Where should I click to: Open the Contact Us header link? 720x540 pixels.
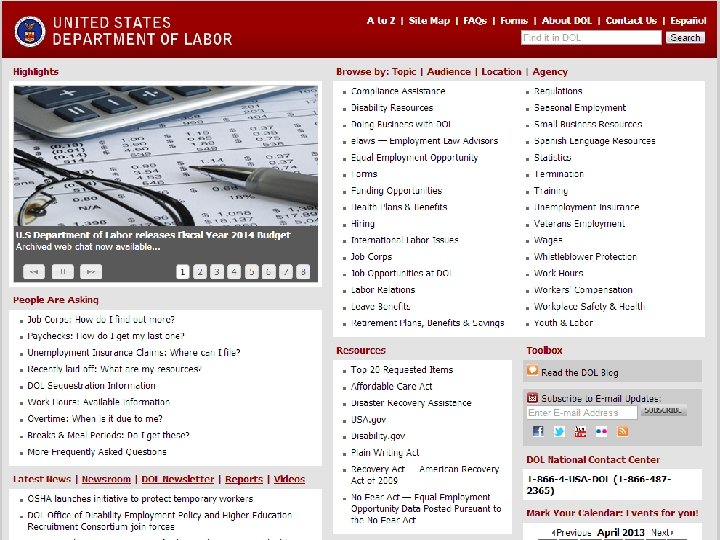point(631,21)
